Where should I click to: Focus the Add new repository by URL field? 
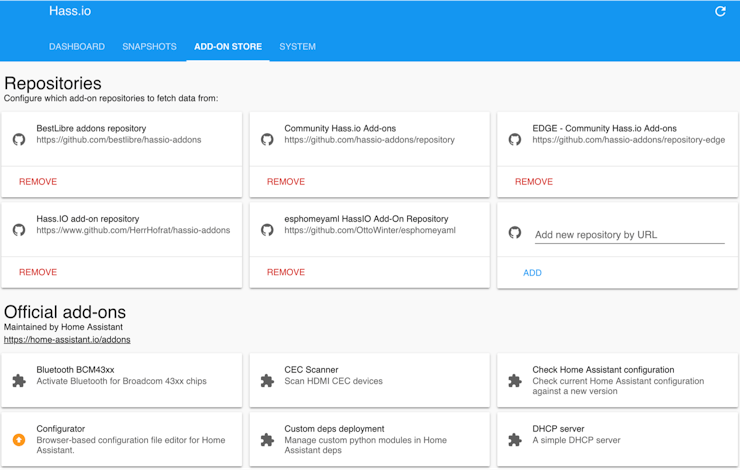[x=630, y=235]
